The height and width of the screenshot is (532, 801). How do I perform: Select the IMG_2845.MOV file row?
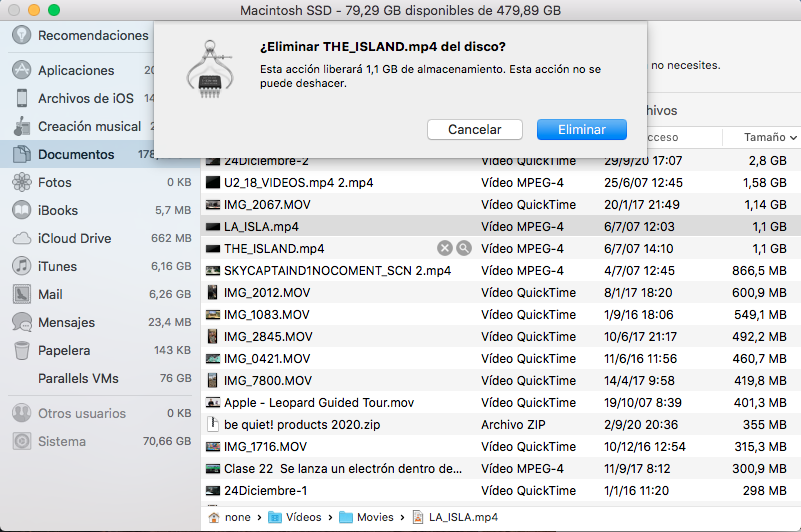click(x=501, y=336)
